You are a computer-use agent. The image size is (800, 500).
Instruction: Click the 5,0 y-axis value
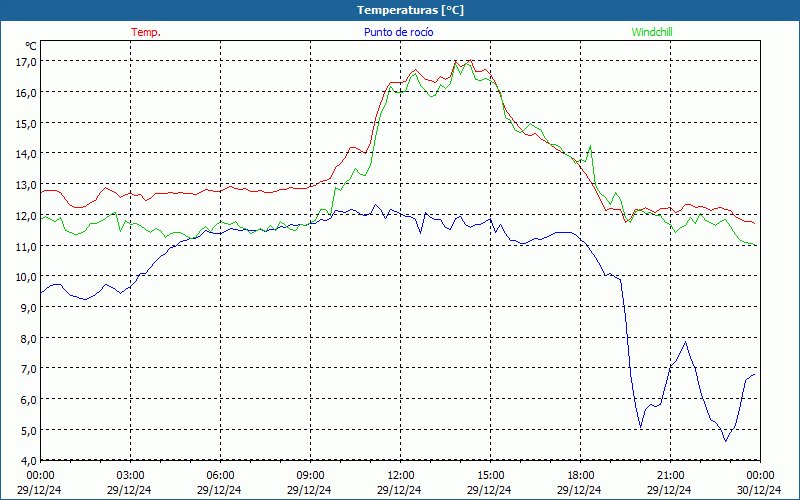pos(29,431)
